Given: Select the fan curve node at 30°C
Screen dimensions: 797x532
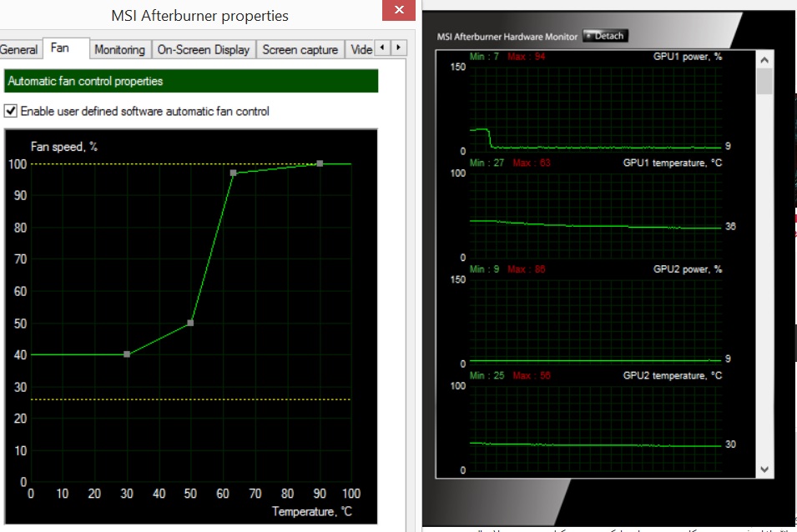Looking at the screenshot, I should coord(127,354).
